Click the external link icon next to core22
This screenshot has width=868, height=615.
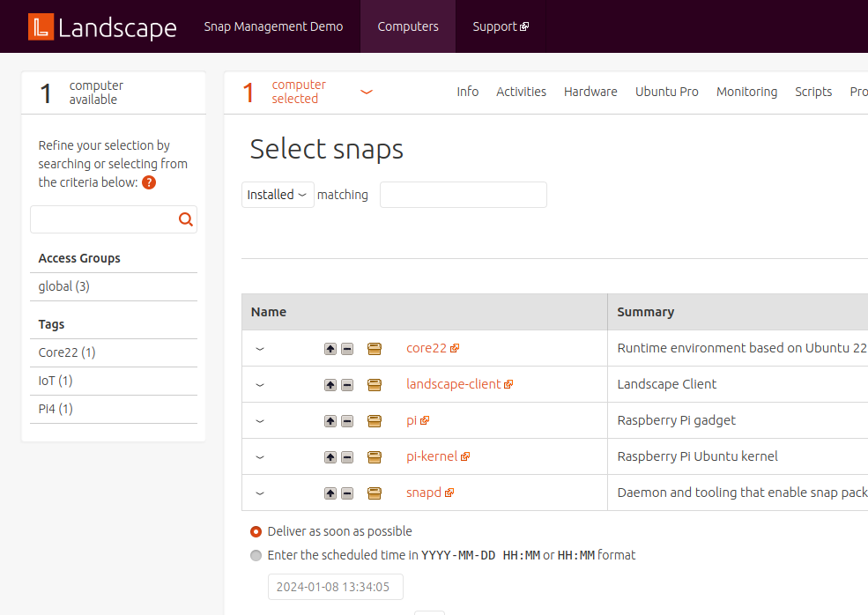pos(455,347)
